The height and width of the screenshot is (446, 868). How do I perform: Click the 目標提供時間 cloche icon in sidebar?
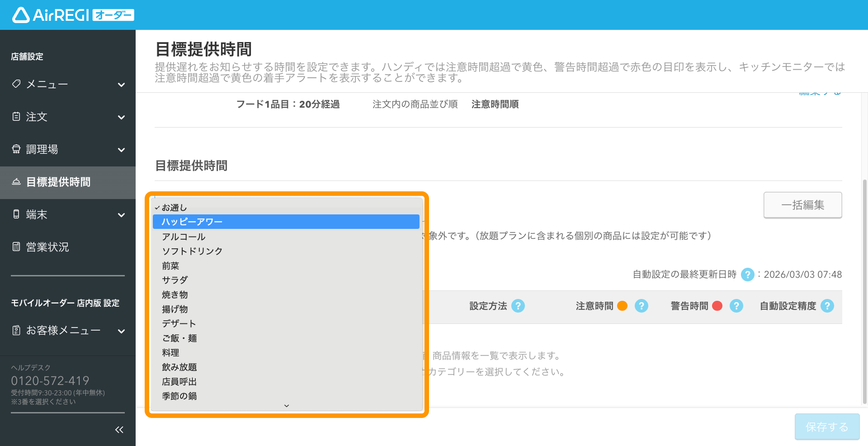pyautogui.click(x=16, y=181)
